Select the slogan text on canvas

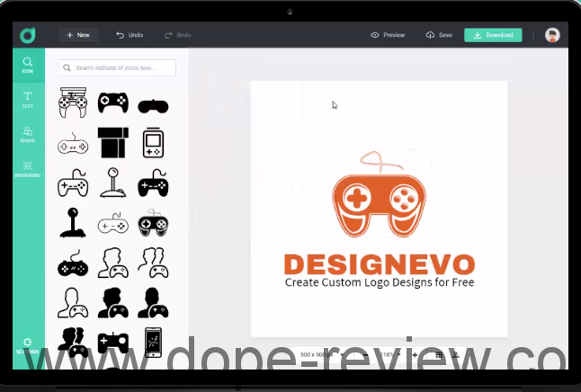379,282
